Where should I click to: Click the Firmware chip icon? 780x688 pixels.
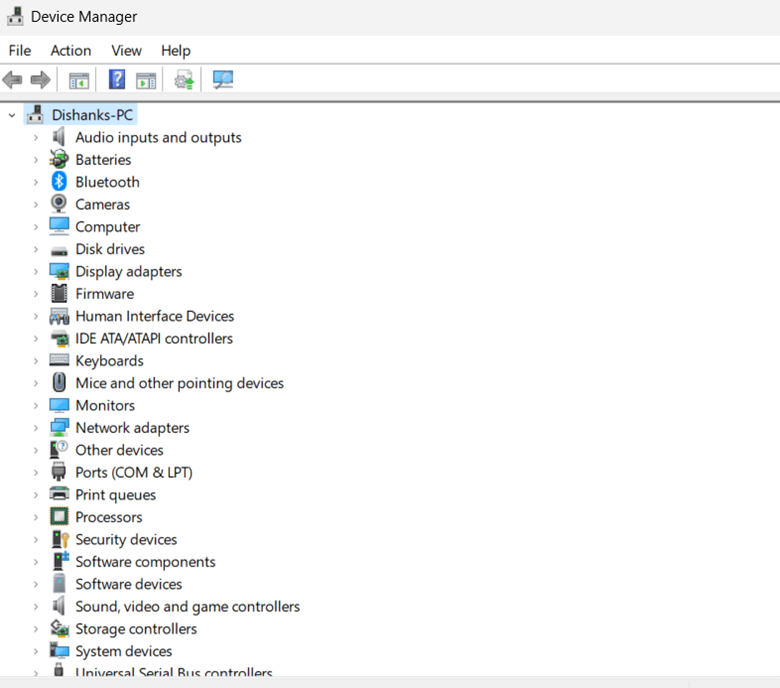pos(59,294)
